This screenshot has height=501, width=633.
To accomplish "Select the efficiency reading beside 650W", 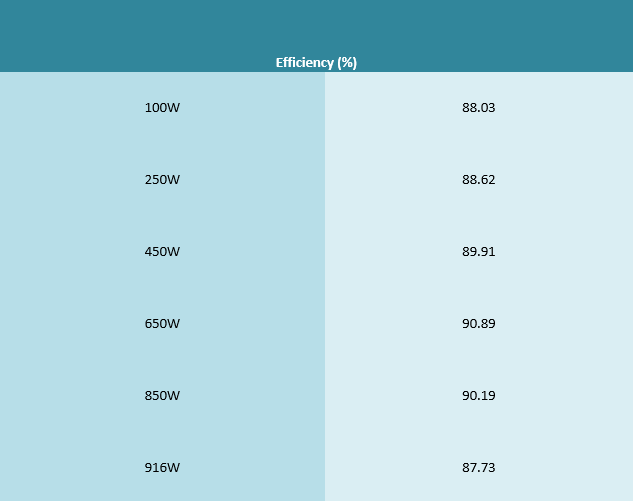I will pos(478,324).
